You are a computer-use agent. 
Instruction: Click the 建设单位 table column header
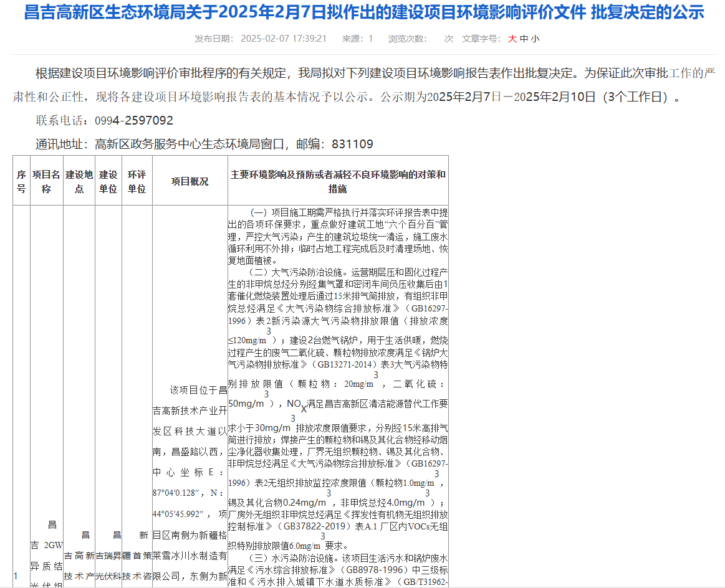coord(108,181)
